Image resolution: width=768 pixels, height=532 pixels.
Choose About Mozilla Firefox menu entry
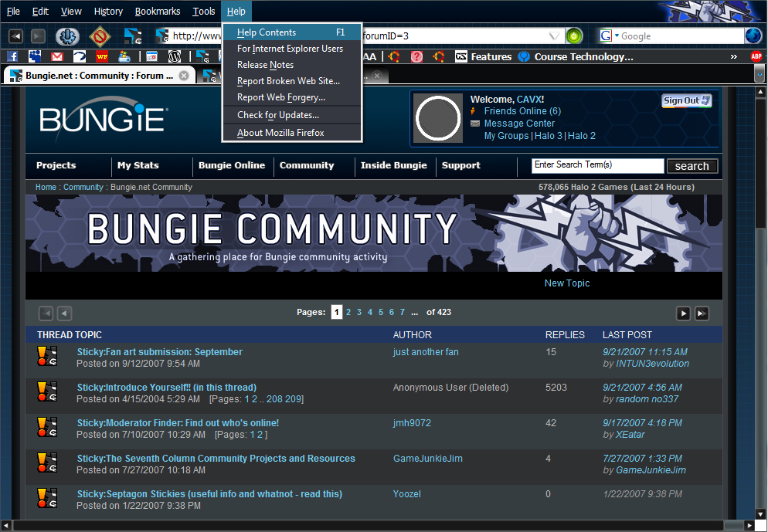coord(280,133)
